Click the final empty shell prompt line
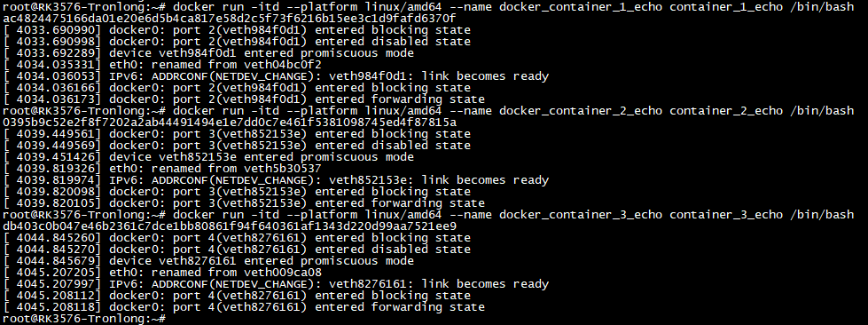 click(84, 319)
